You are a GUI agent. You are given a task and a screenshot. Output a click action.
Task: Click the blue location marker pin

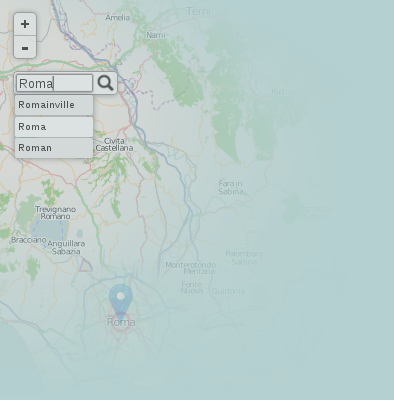[x=121, y=300]
